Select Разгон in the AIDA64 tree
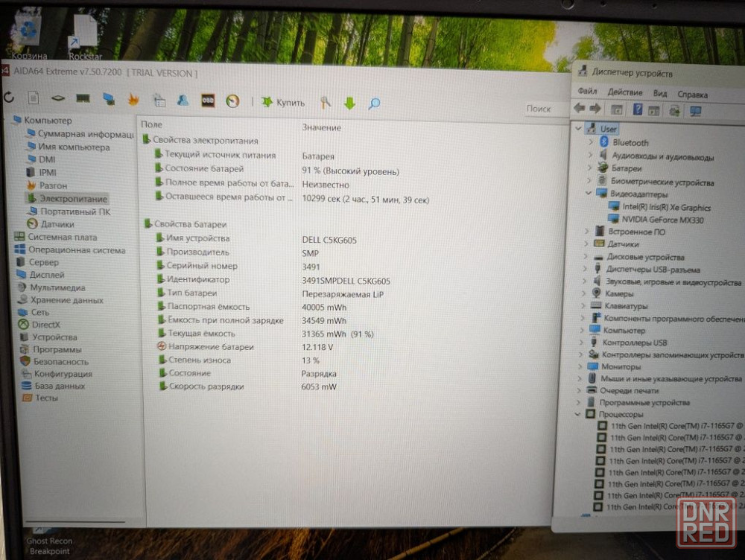 coord(47,185)
